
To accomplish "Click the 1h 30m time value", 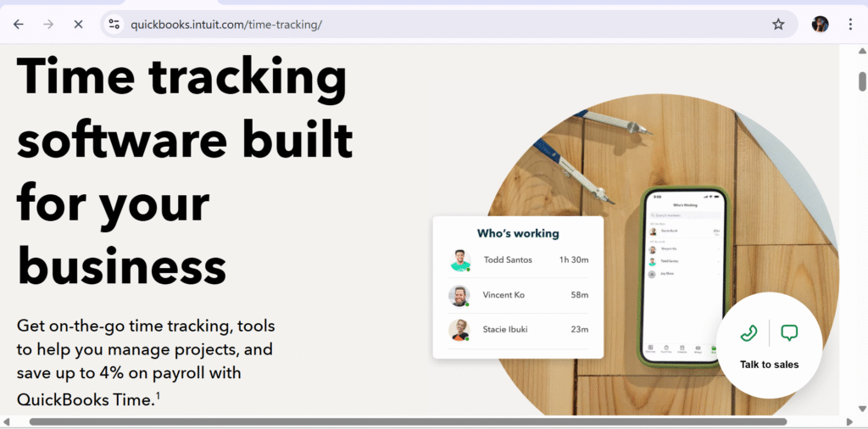I will tap(574, 259).
